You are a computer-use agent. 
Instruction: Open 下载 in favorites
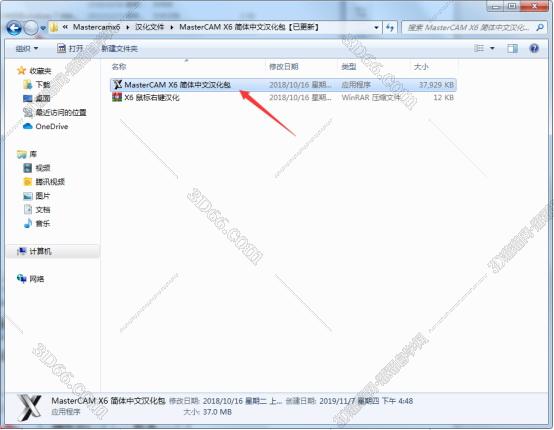(43, 85)
